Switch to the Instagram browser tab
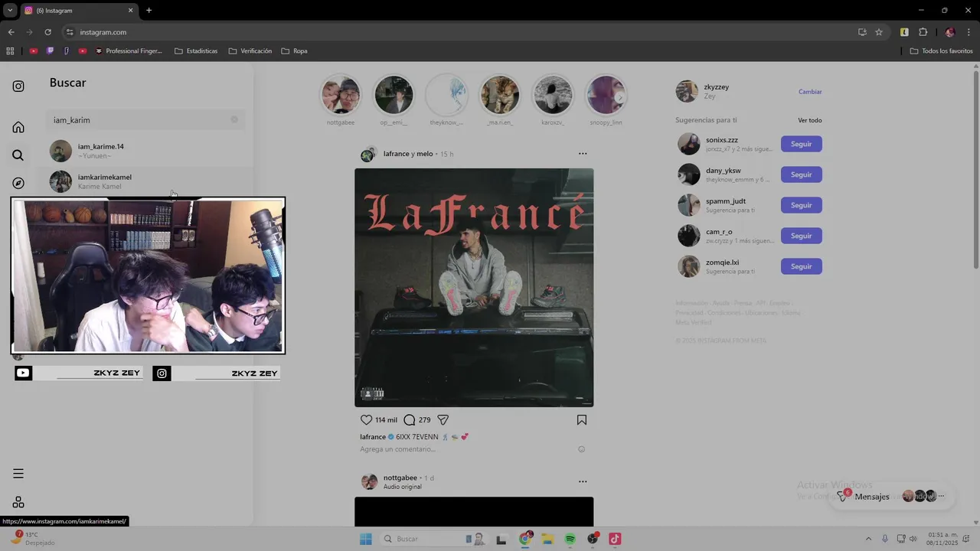 click(80, 11)
